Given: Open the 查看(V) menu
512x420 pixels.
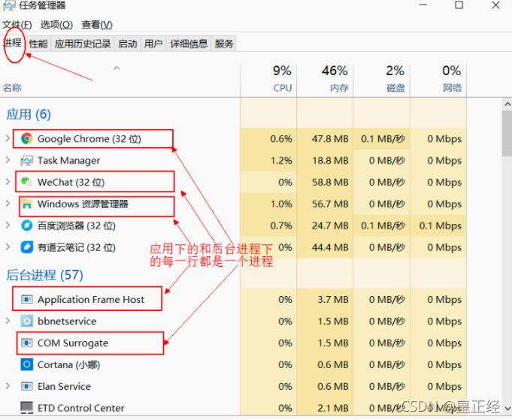Looking at the screenshot, I should pyautogui.click(x=97, y=25).
